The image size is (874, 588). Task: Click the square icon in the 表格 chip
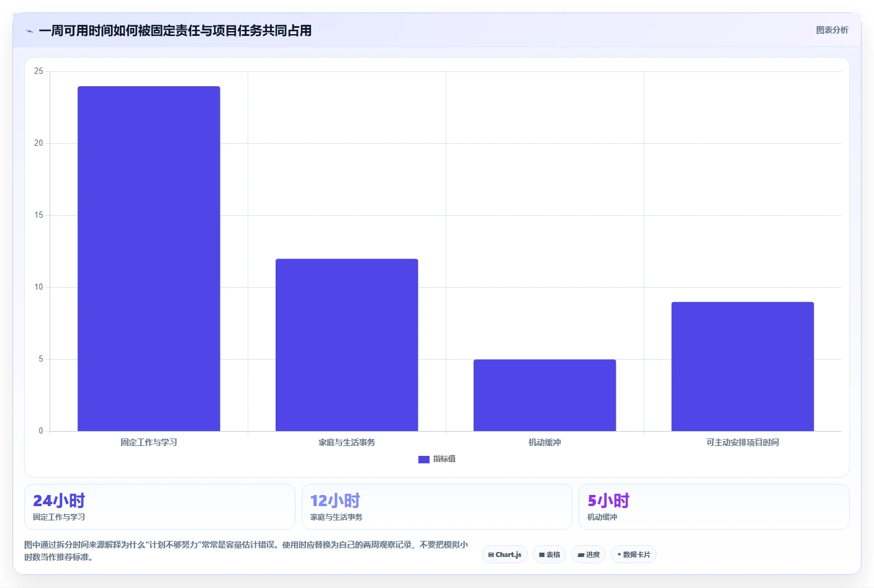[x=542, y=555]
